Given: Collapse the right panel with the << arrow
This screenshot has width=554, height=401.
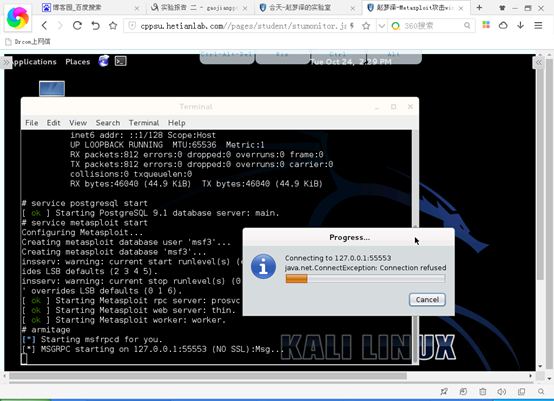Looking at the screenshot, I should pos(538,63).
